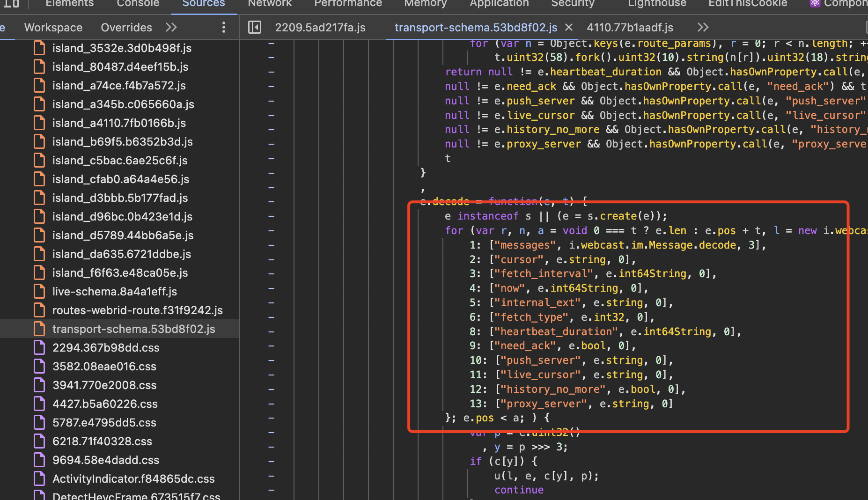
Task: Show more open editor tabs via the chevron
Action: click(x=703, y=27)
